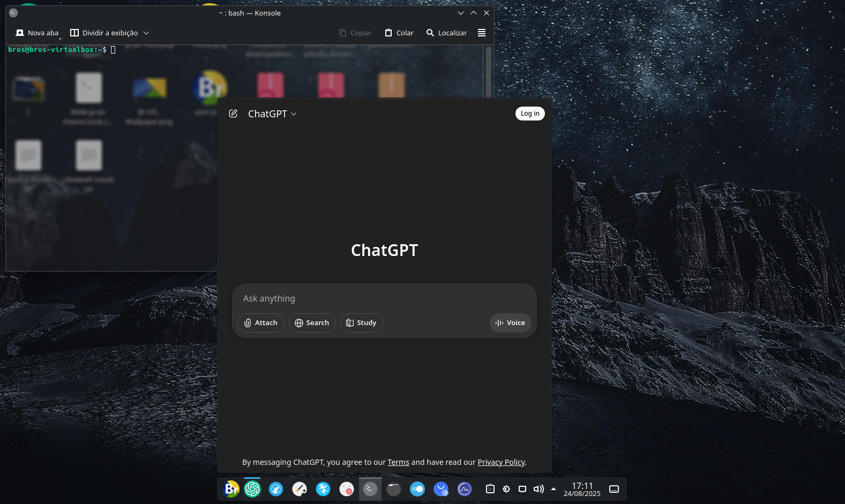Open the Konsole hamburger menu
This screenshot has width=845, height=504.
(x=482, y=33)
